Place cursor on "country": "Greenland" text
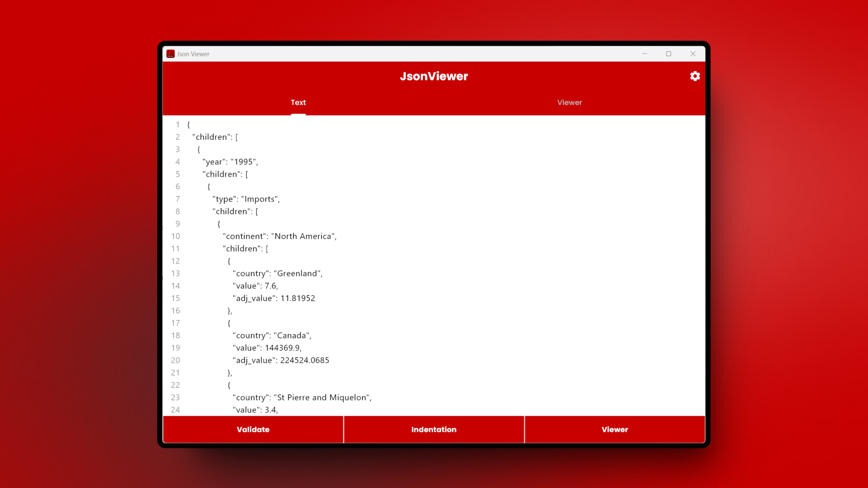868x488 pixels. click(x=277, y=273)
